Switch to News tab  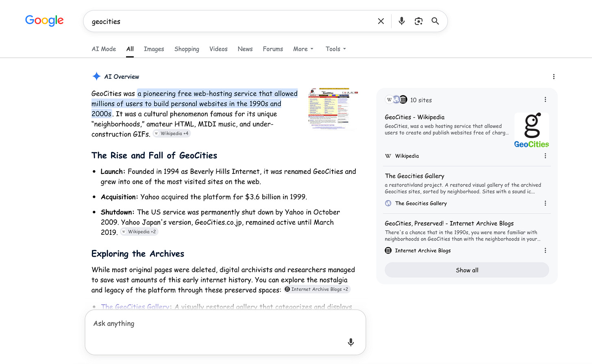[x=245, y=49]
